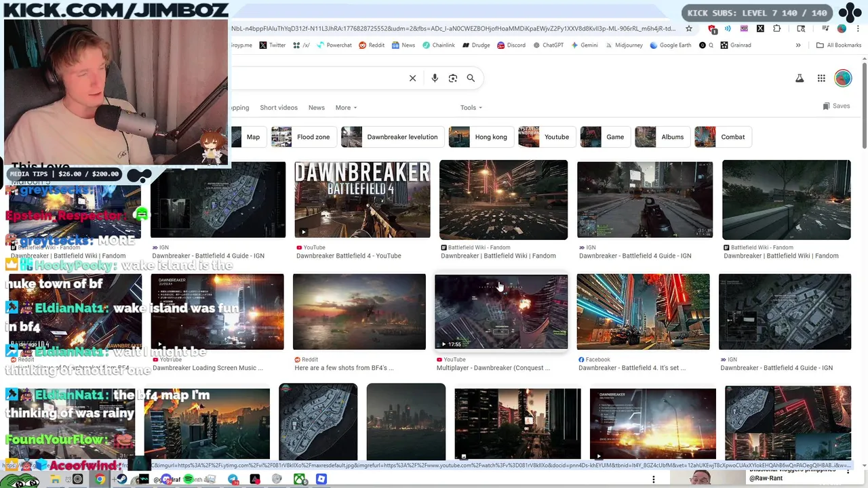
Task: Open the Saves collection
Action: click(836, 106)
